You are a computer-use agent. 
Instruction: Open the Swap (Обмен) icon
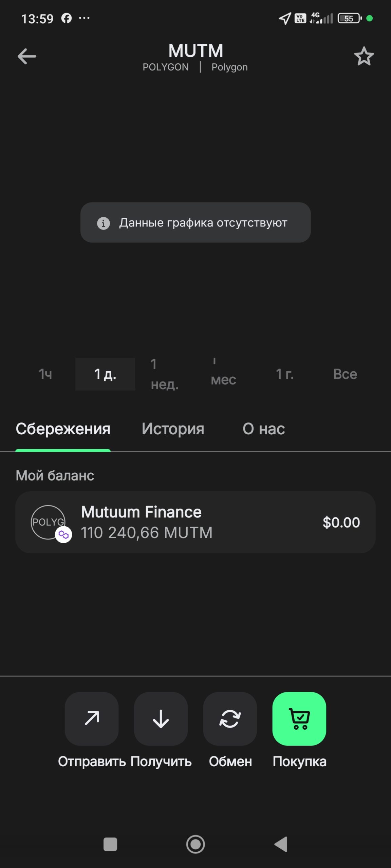point(230,718)
